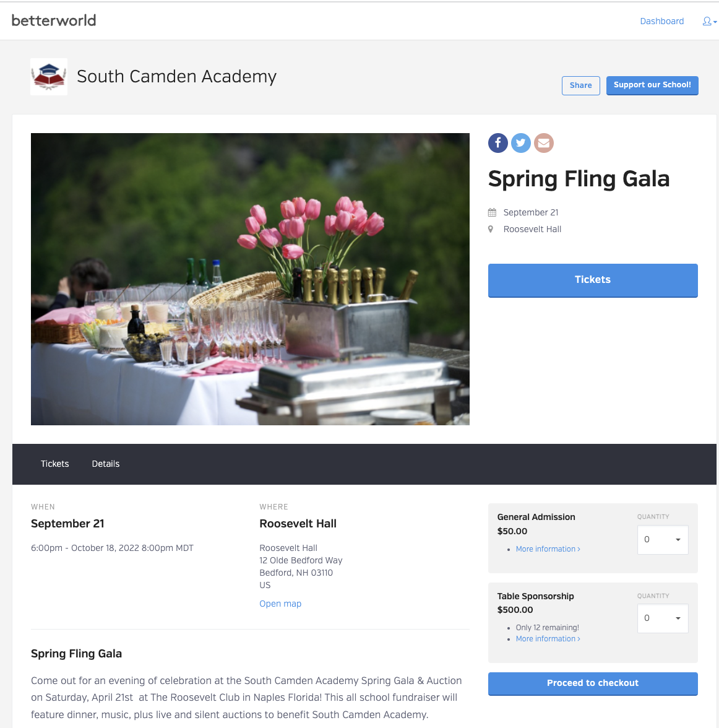Open map for Roosevelt Hall
The height and width of the screenshot is (728, 719).
click(x=280, y=604)
